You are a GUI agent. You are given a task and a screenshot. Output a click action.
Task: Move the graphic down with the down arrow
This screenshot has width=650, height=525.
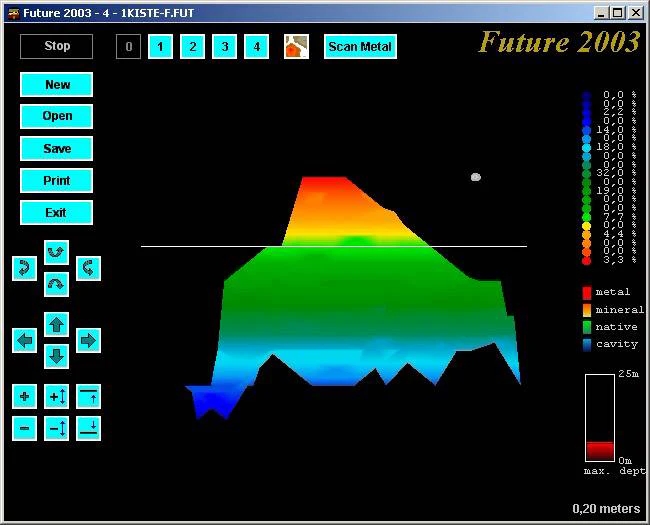point(56,356)
